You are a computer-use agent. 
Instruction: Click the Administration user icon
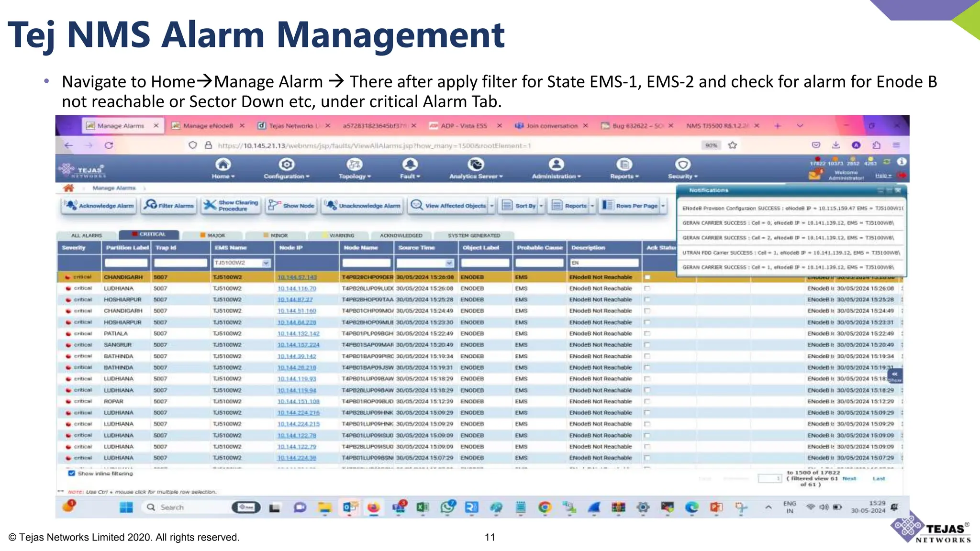pos(556,165)
